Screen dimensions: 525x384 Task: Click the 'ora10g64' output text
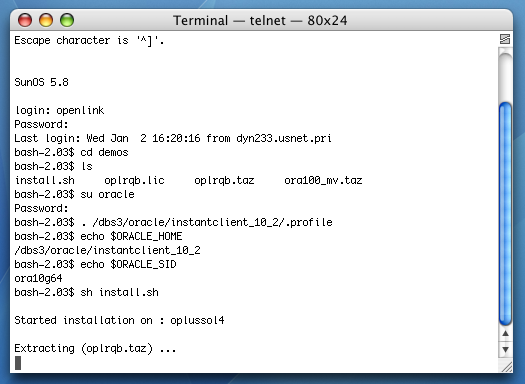38,278
